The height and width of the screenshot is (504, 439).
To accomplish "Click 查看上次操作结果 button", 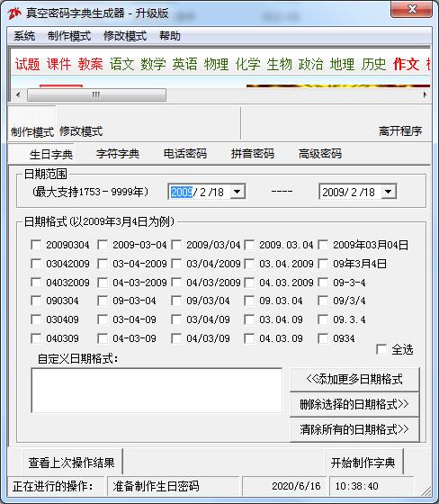I will [x=72, y=463].
